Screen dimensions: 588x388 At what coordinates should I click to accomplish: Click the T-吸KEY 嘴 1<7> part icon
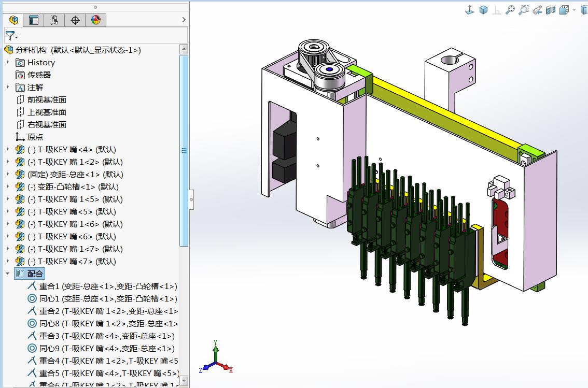[20, 249]
